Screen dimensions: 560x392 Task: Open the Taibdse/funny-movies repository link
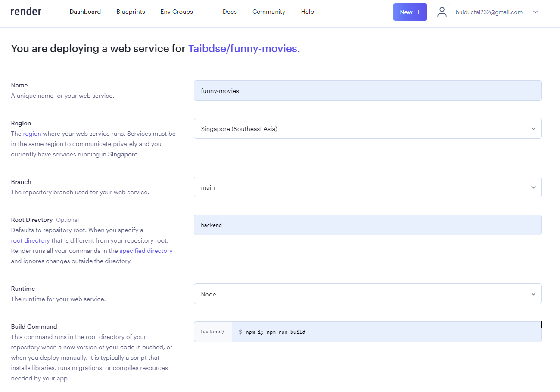pos(244,49)
